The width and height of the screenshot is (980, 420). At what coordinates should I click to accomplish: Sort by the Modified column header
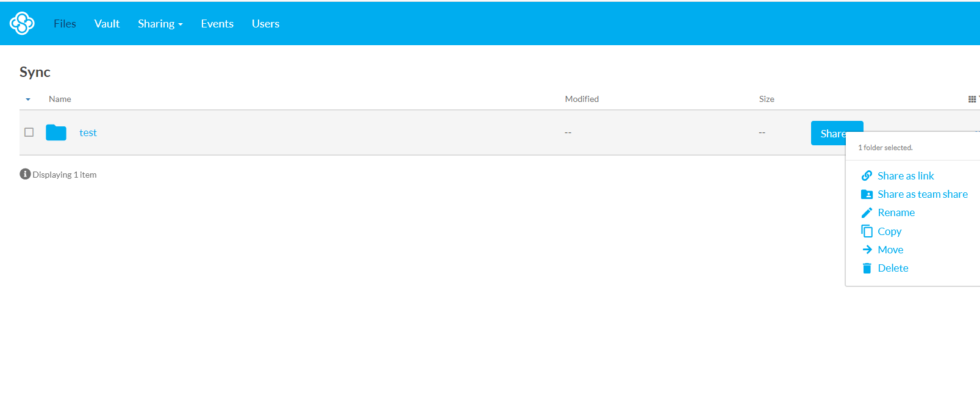click(x=581, y=99)
